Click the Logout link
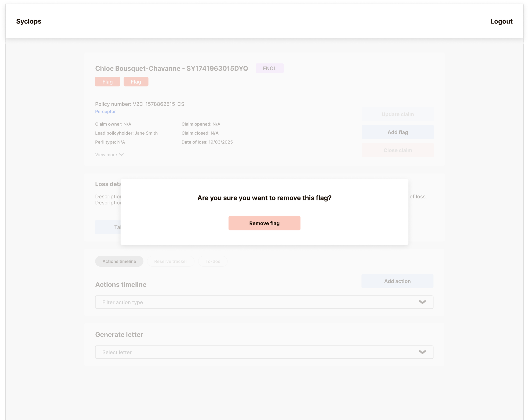 [501, 21]
